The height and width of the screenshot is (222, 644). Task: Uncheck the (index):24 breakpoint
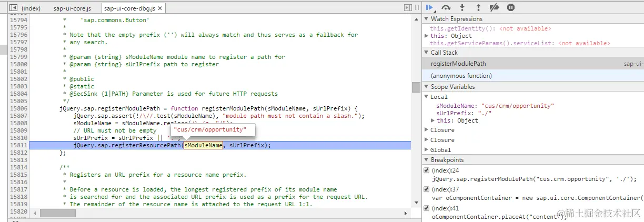[427, 170]
